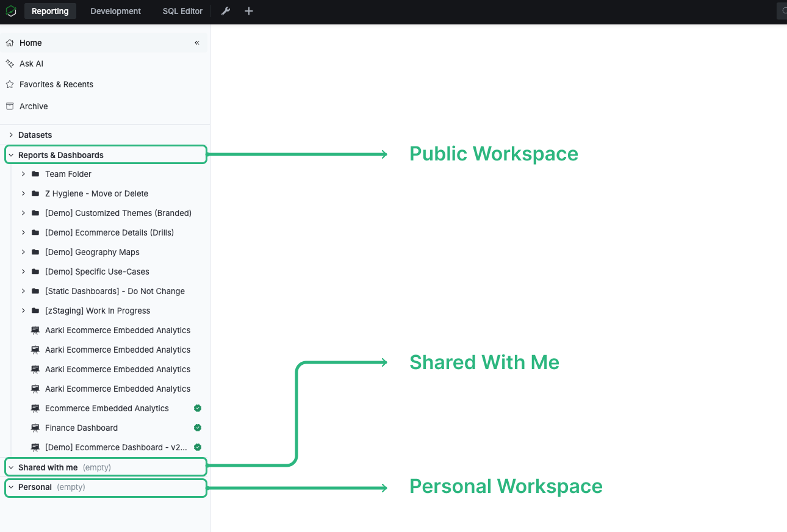
Task: Expand the [Demo] Geography Maps folder
Action: tap(23, 252)
